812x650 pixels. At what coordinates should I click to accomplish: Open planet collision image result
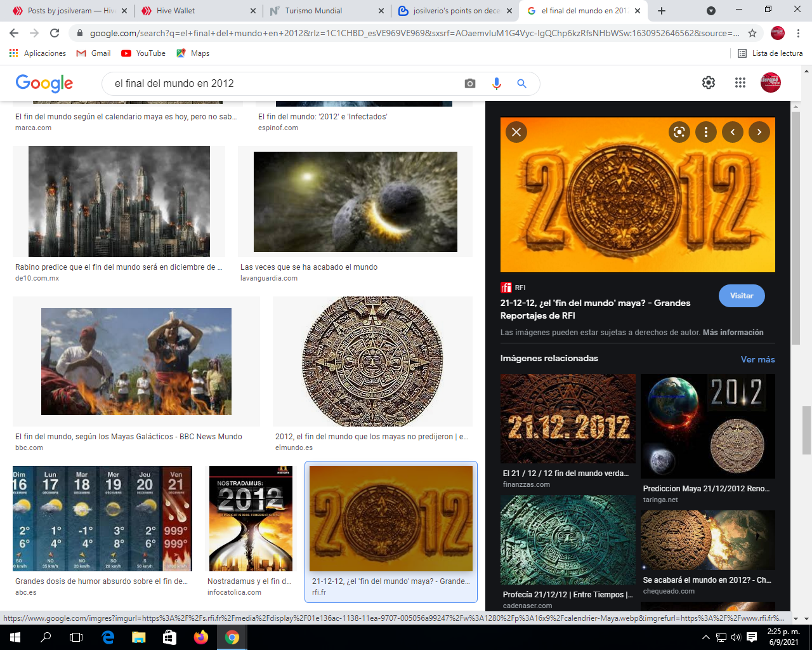[355, 202]
